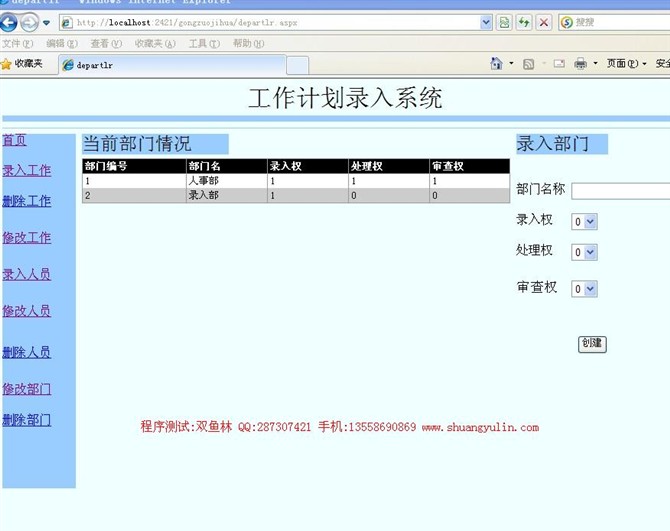
Task: Open the 编辑 menu
Action: click(62, 44)
